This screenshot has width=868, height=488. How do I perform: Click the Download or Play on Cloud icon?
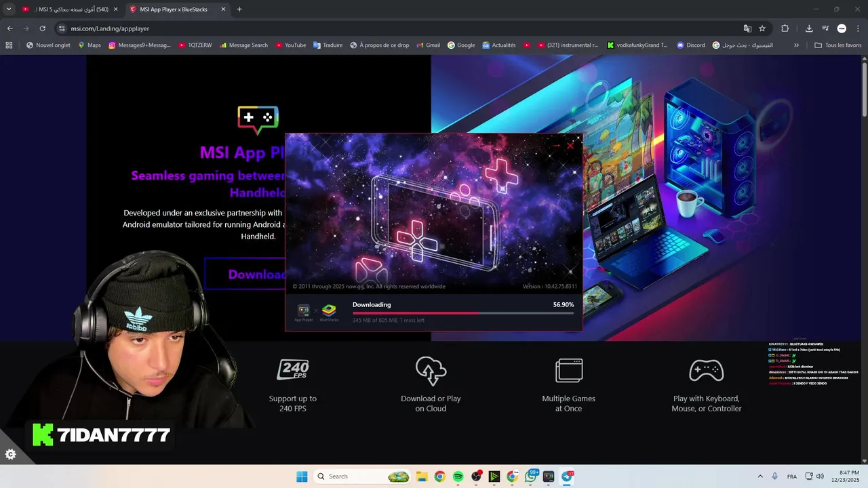(x=431, y=371)
